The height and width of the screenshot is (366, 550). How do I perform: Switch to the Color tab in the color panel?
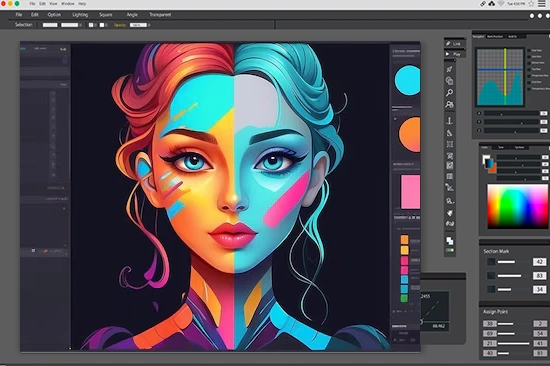click(x=485, y=147)
